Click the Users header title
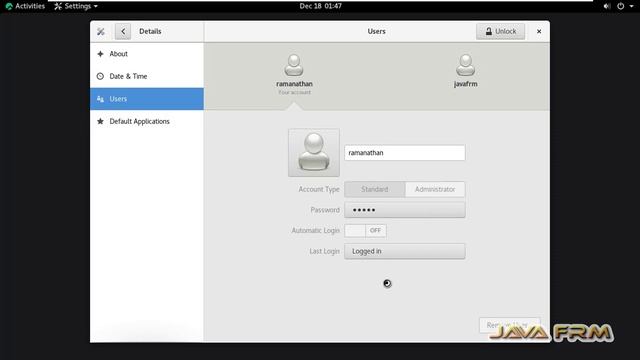 coord(376,31)
